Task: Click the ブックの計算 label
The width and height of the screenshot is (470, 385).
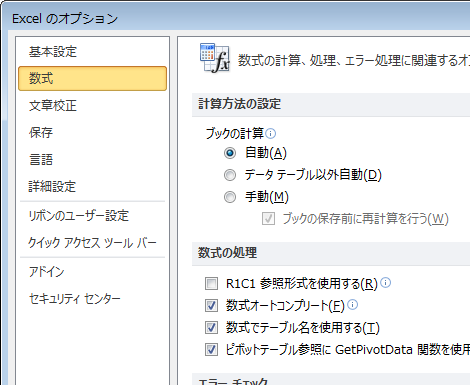Action: pyautogui.click(x=235, y=133)
